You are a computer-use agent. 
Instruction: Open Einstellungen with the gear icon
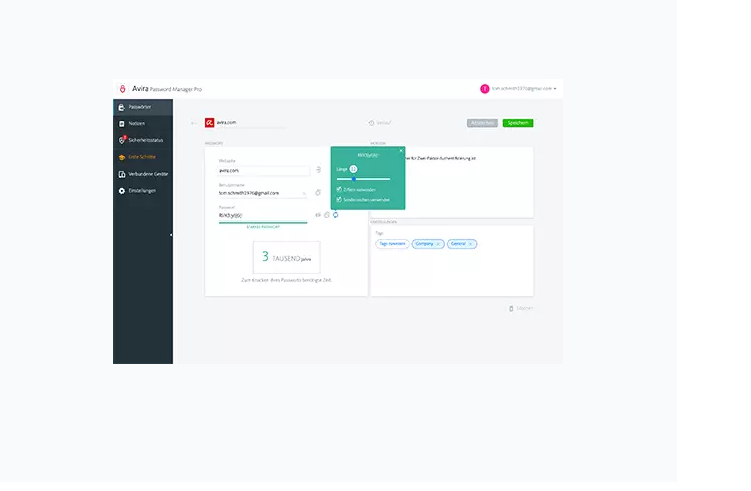pos(121,190)
